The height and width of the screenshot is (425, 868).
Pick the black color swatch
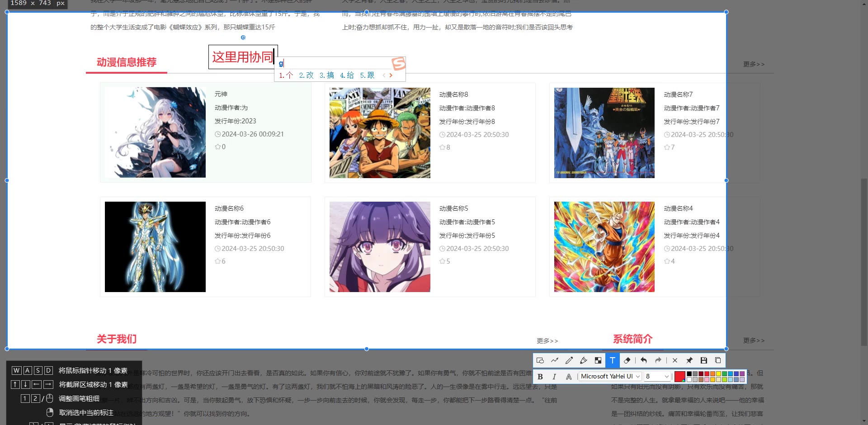pos(689,373)
